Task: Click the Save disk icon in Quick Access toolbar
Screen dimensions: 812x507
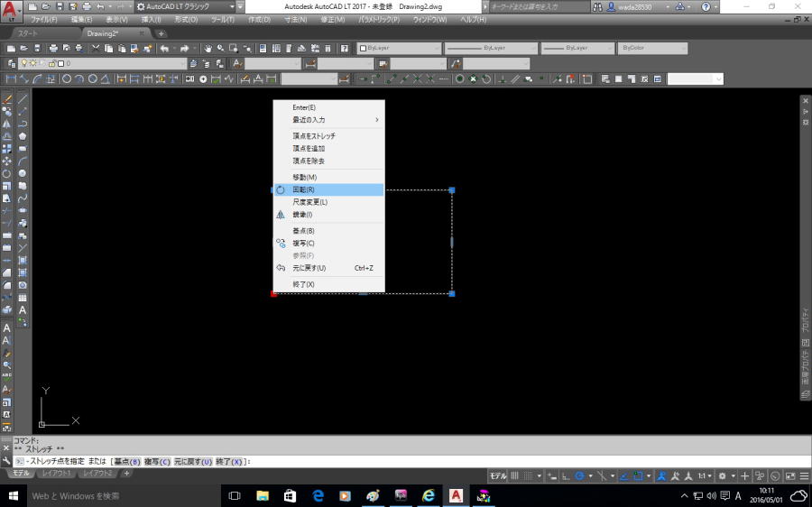Action: 59,6
